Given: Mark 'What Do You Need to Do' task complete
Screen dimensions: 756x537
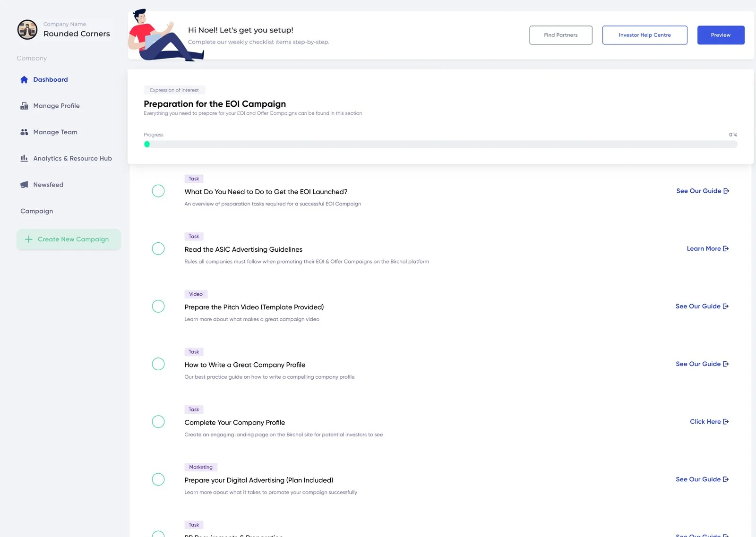Looking at the screenshot, I should [x=158, y=191].
